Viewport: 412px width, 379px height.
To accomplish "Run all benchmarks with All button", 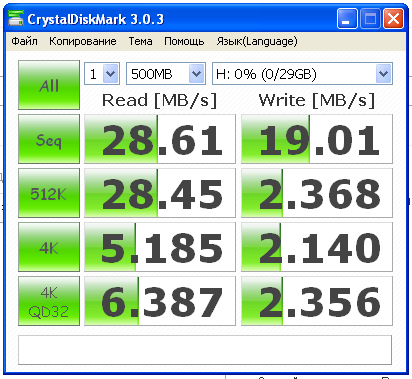I will pyautogui.click(x=49, y=85).
